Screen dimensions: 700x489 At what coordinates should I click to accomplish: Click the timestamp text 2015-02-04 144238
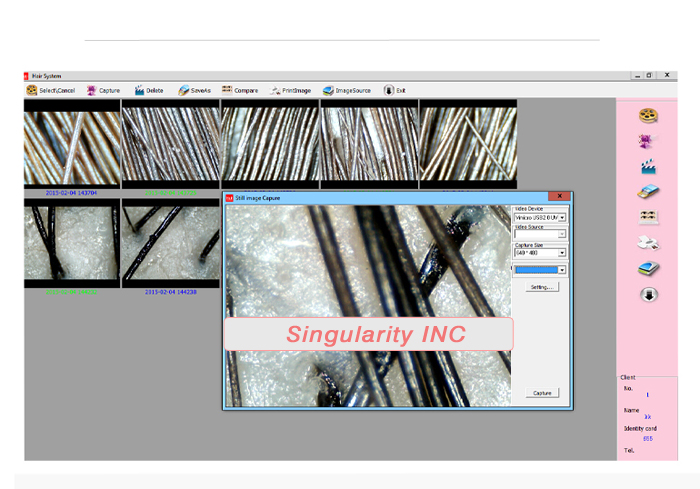point(171,292)
